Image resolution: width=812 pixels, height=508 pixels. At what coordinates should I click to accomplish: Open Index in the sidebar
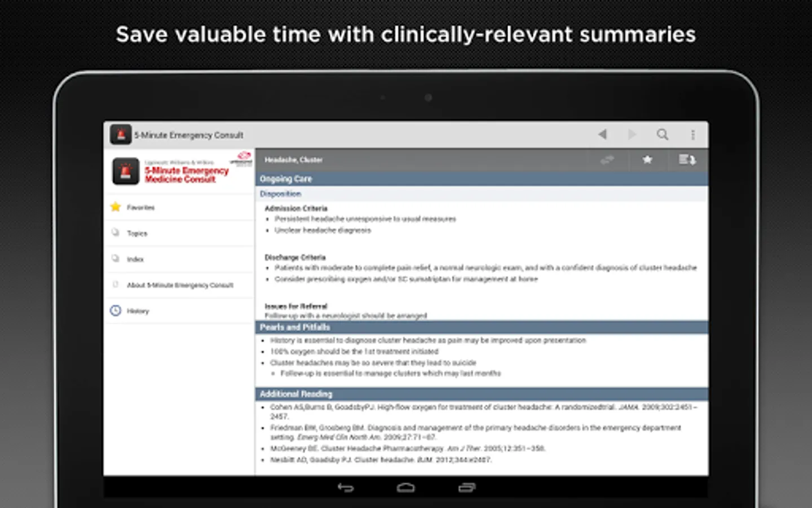179,259
